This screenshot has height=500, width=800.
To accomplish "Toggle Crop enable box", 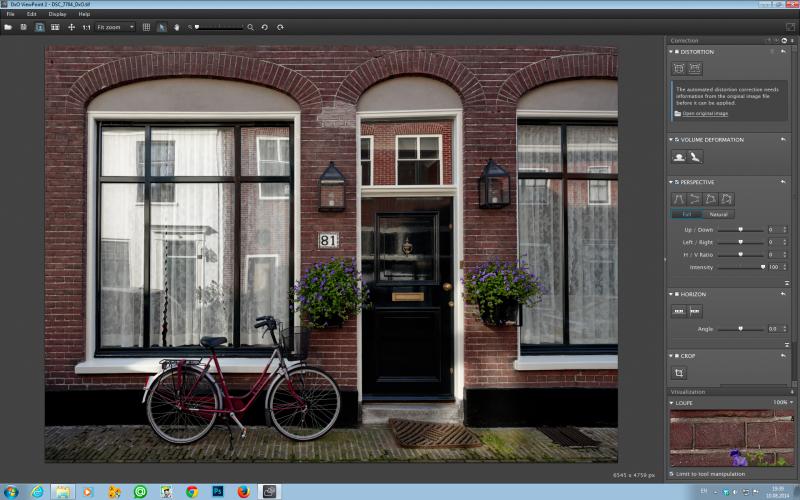I will coord(677,356).
